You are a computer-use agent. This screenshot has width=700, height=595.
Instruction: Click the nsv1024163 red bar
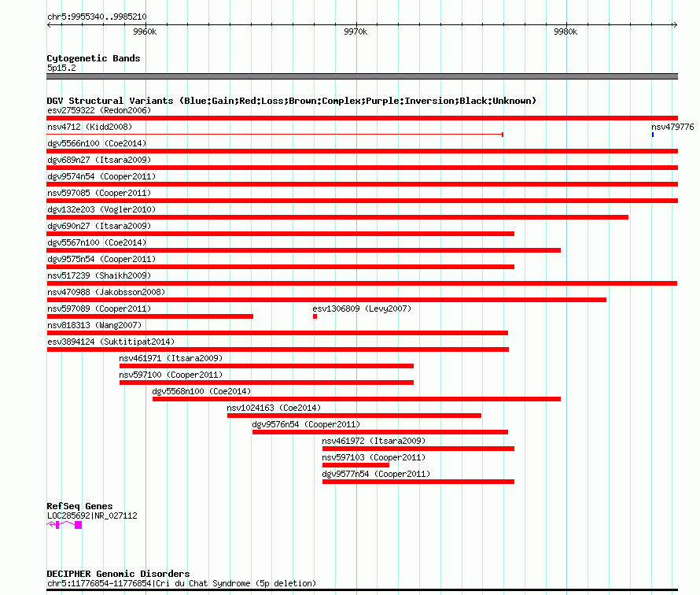[354, 416]
